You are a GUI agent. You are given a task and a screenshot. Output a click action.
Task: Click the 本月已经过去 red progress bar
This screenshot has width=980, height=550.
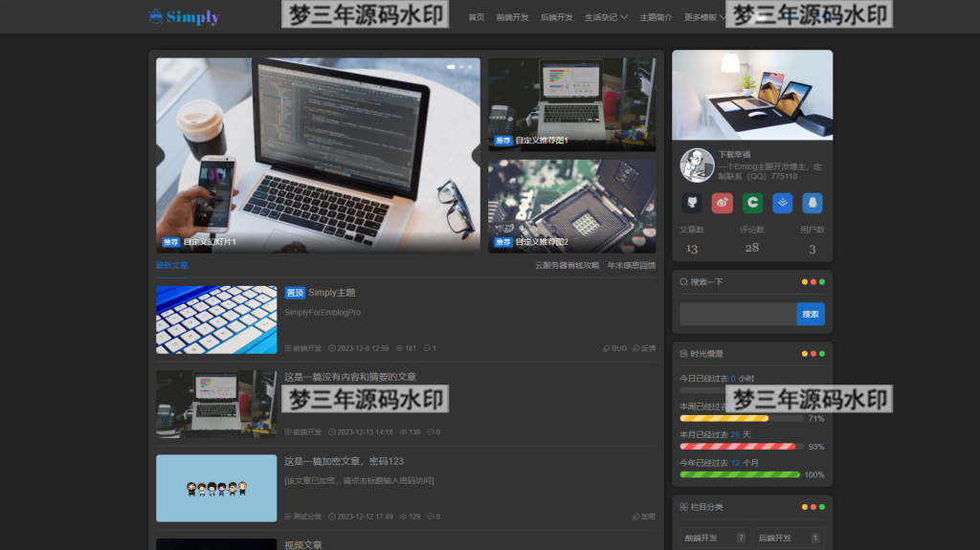click(740, 447)
